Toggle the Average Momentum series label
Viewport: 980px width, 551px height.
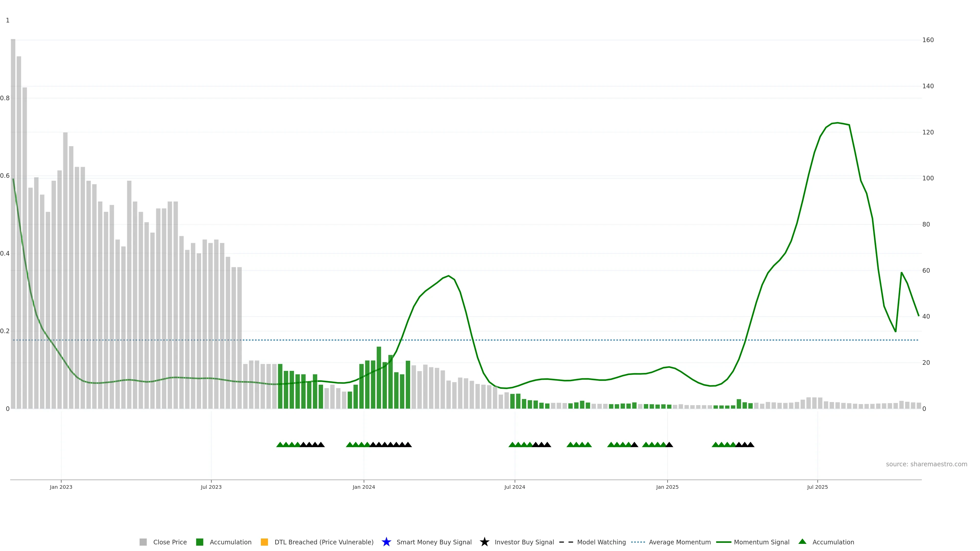pos(679,542)
